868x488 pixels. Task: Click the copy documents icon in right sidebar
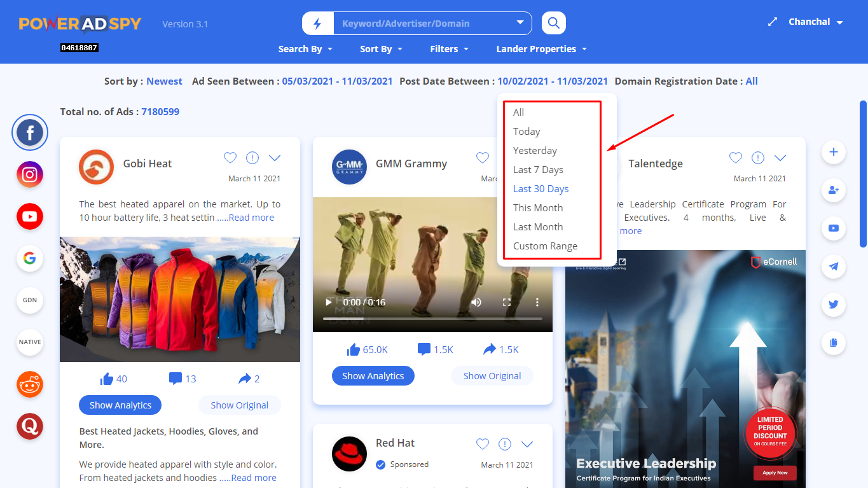[834, 343]
